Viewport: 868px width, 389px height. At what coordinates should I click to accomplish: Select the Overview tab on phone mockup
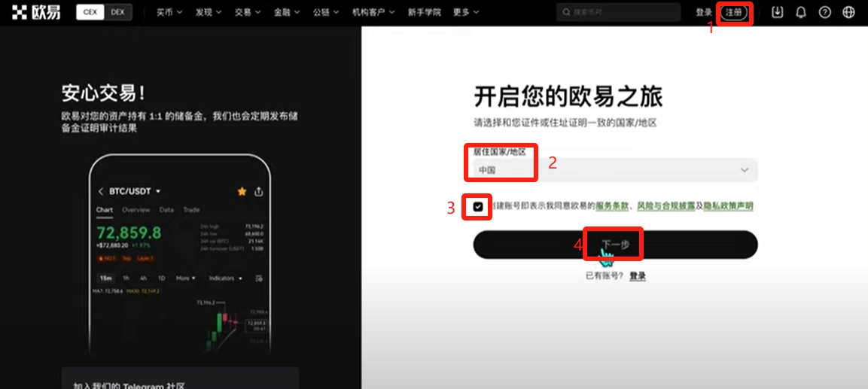point(136,210)
